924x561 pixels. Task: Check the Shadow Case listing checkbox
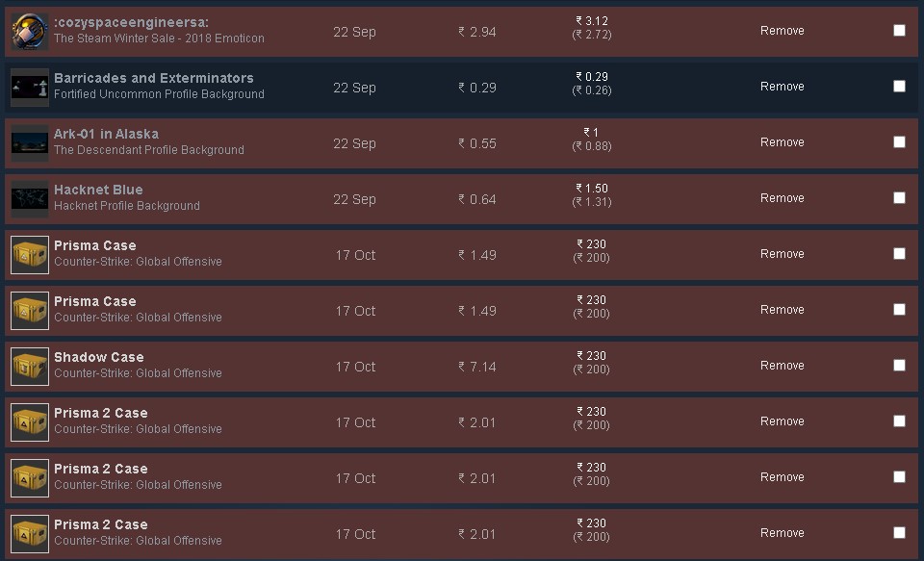click(899, 366)
